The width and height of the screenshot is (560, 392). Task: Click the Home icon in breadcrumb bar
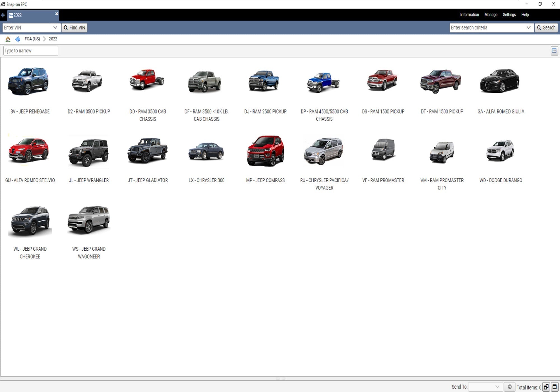(8, 39)
